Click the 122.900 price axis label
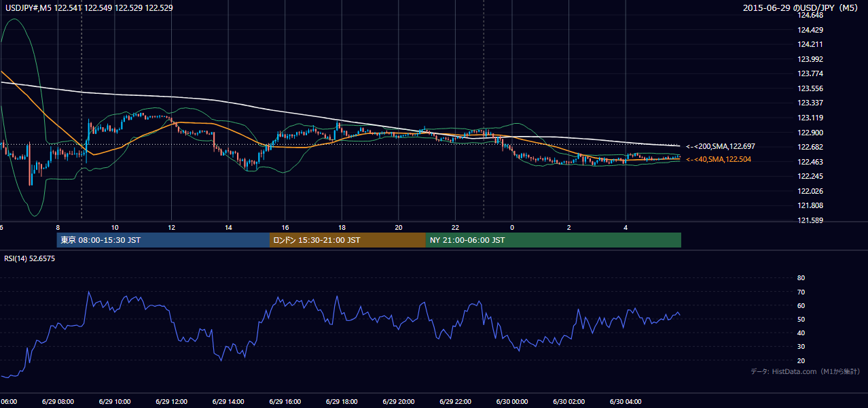Screen dimensions: 868x408 [810, 133]
